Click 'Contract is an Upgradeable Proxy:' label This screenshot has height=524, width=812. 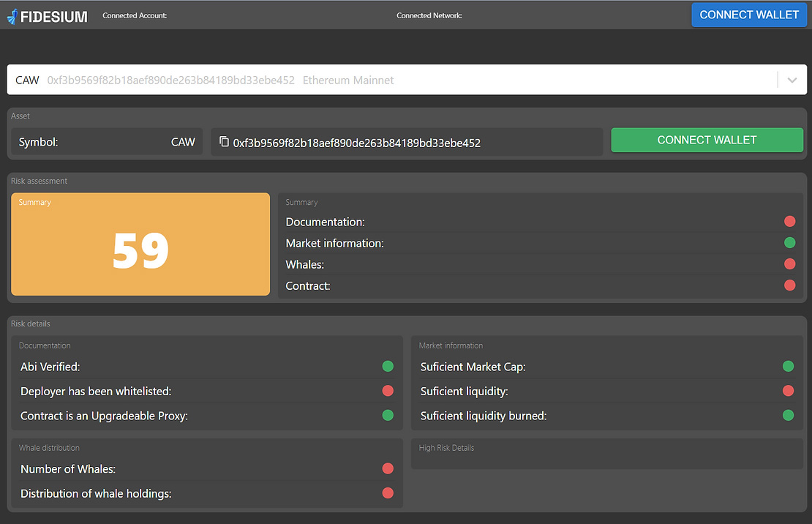tap(104, 416)
